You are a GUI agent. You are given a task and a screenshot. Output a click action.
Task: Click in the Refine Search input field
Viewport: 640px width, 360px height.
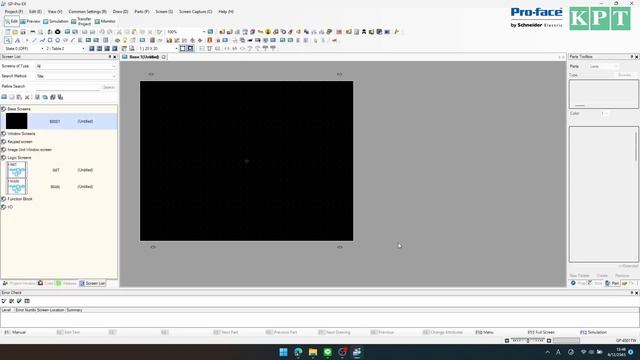pyautogui.click(x=68, y=87)
